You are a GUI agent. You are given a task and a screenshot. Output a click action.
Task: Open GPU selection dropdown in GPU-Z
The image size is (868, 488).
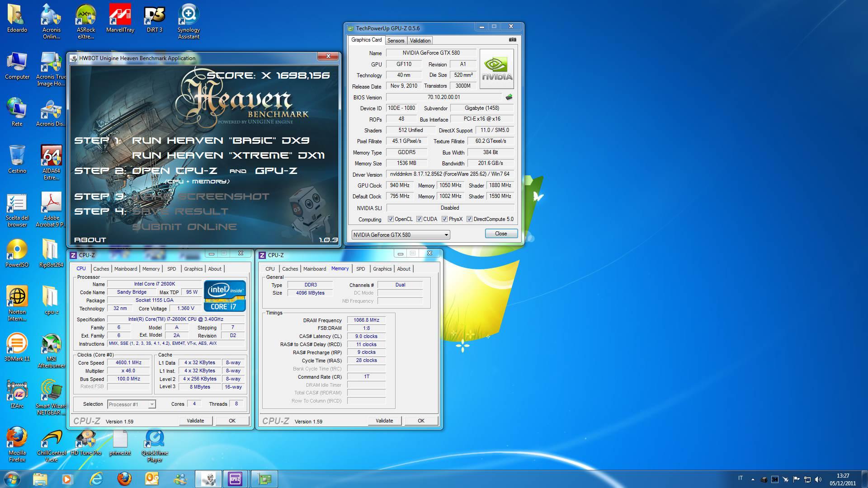tap(401, 235)
